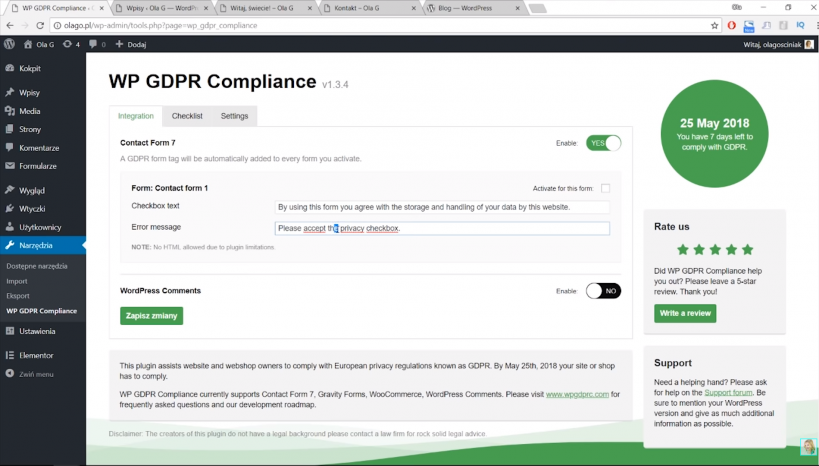This screenshot has width=819, height=466.
Task: Click the Opera extension icon
Action: pos(732,25)
